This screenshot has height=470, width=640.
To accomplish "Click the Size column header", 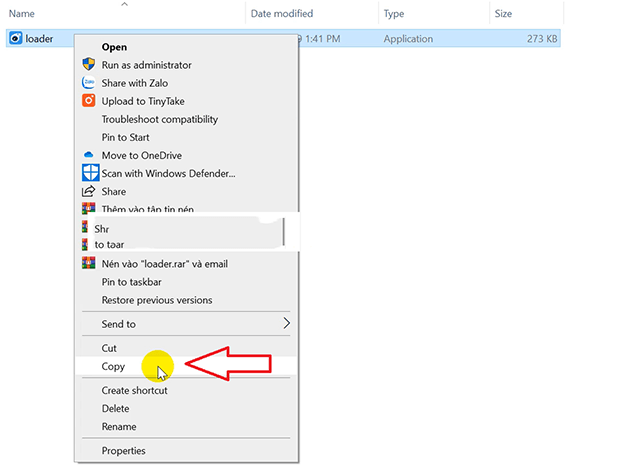I will click(504, 14).
